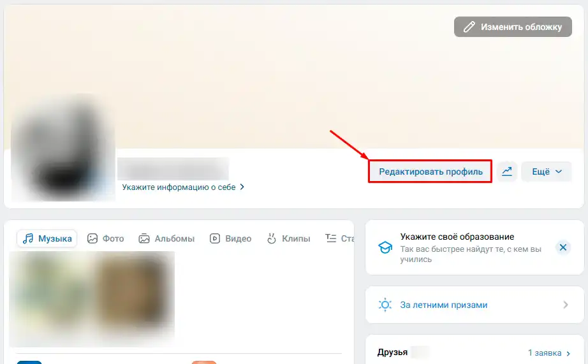Switch to the Музыка tab
588x364 pixels.
pyautogui.click(x=47, y=238)
